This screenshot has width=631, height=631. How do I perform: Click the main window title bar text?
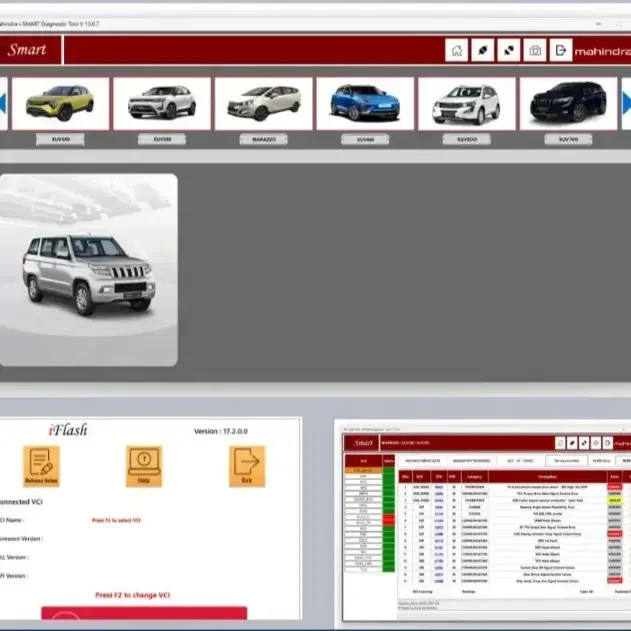[49, 24]
